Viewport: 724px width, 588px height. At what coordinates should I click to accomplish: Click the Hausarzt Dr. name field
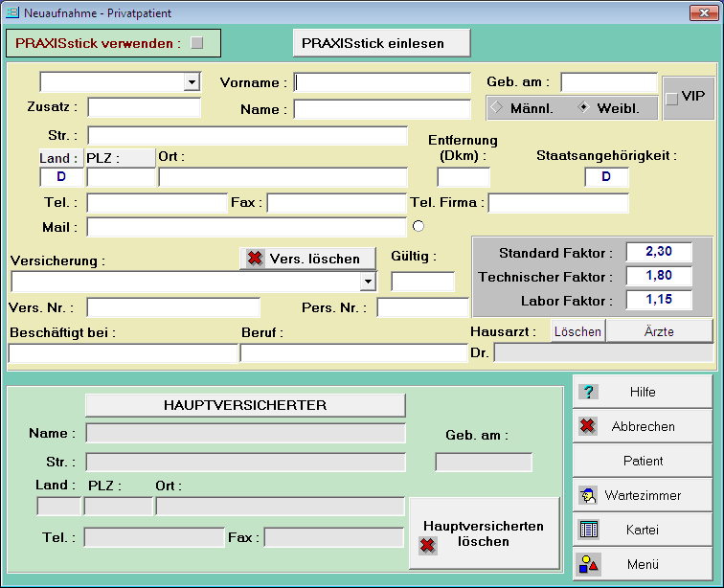603,352
